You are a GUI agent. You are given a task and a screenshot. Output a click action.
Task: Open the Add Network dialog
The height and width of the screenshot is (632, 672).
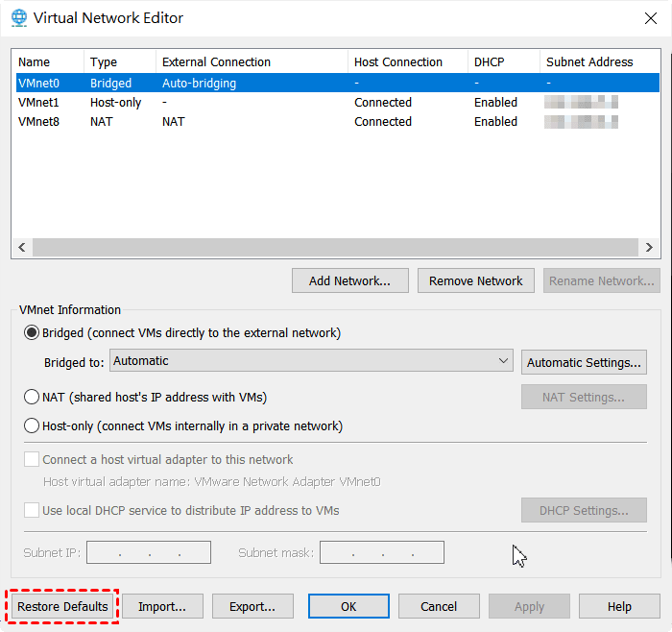click(350, 280)
